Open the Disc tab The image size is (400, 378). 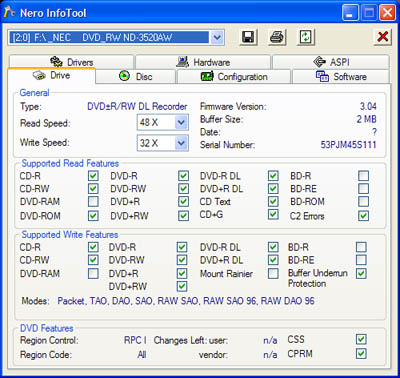(136, 77)
